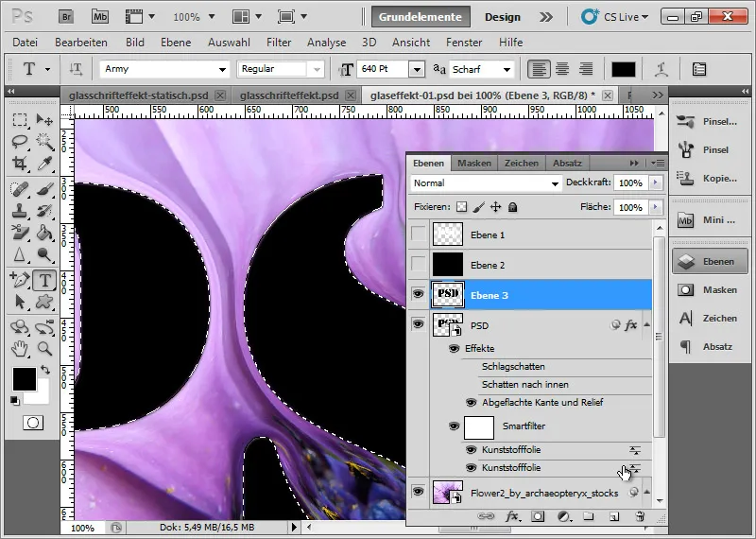756x539 pixels.
Task: Click the black text color swatch
Action: [x=624, y=69]
